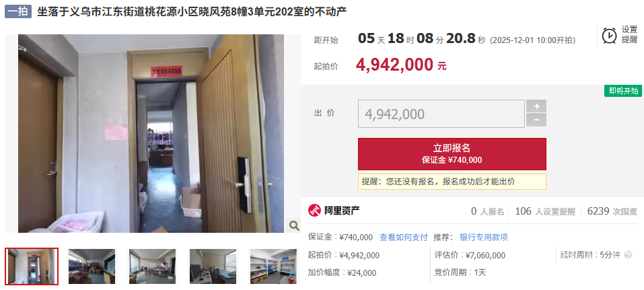The image size is (644, 290).
Task: Select the fourth photo thumbnail
Action: point(213,266)
